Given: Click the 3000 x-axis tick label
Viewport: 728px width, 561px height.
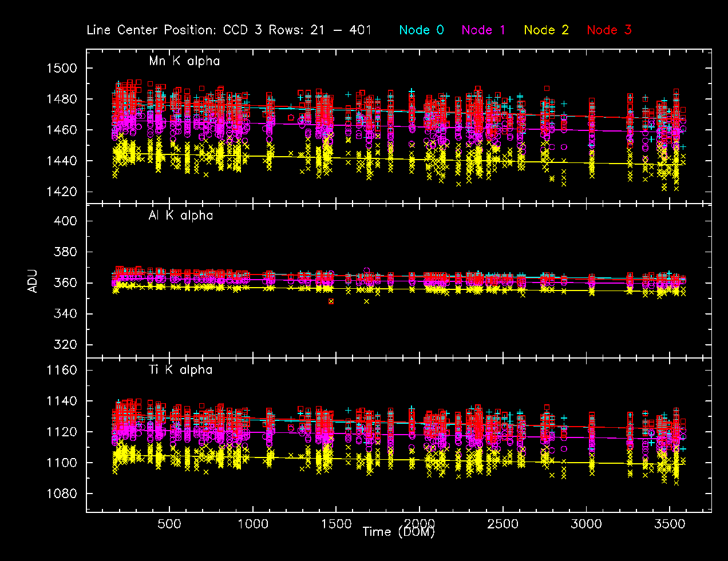Looking at the screenshot, I should 587,524.
